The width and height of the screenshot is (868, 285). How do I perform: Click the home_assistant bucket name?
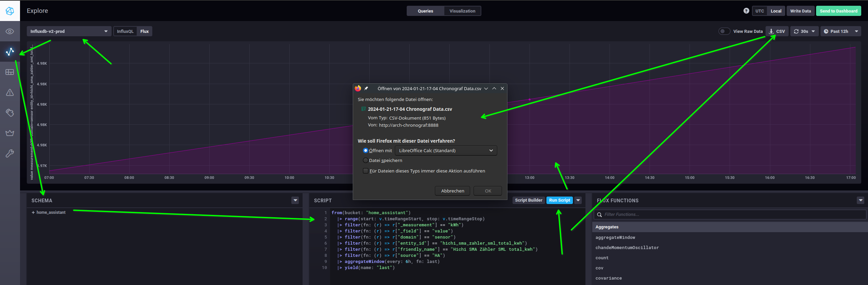pyautogui.click(x=51, y=212)
